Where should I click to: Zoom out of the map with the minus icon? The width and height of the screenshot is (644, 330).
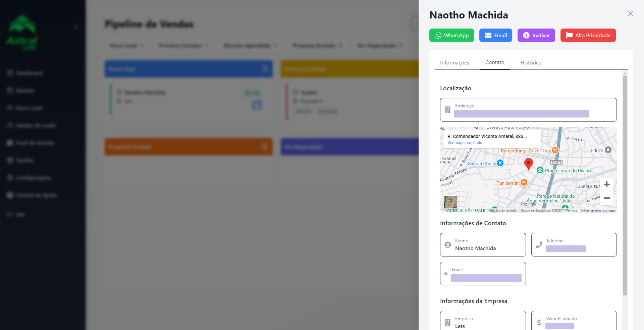click(x=606, y=198)
